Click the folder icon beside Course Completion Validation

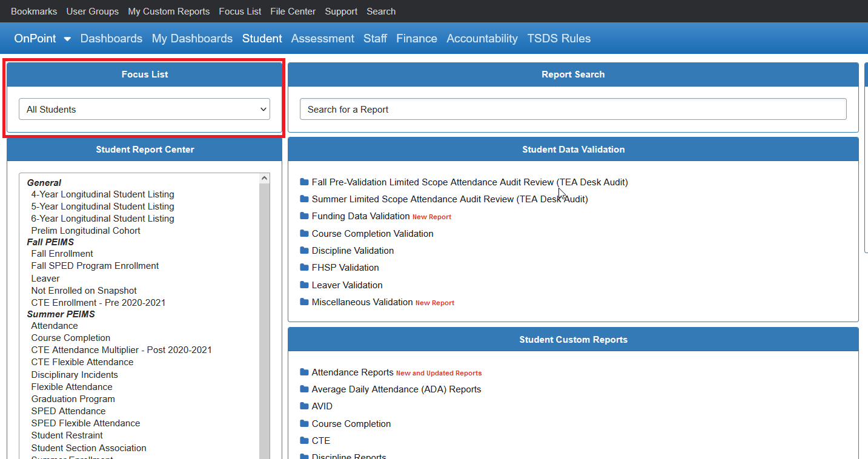tap(304, 233)
